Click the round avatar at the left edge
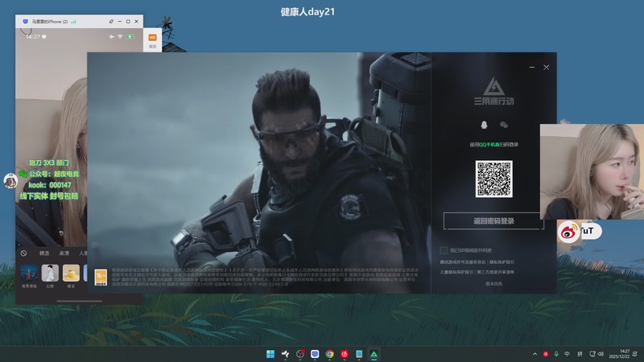 (x=10, y=180)
